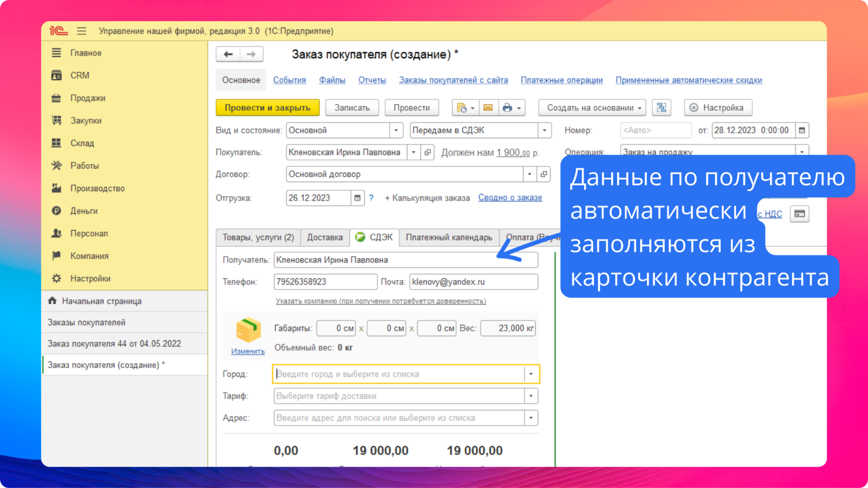Click the payment card icon button
The height and width of the screenshot is (488, 868).
tap(800, 214)
